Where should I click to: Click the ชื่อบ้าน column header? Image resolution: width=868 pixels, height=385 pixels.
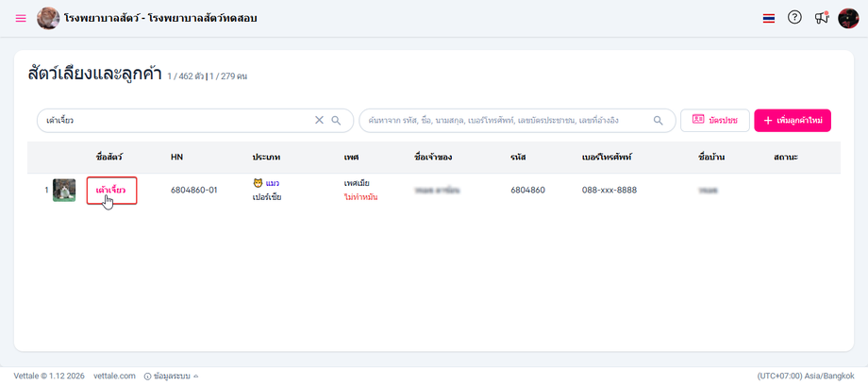[x=712, y=158]
